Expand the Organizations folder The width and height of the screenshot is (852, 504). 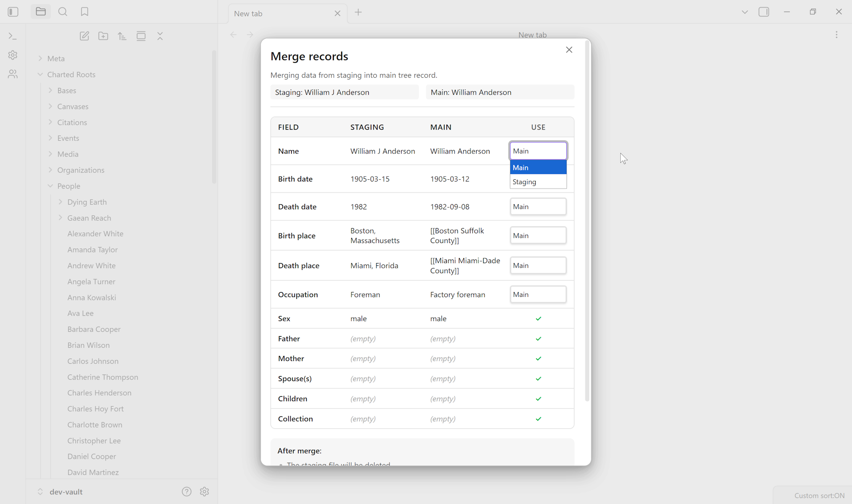(50, 170)
